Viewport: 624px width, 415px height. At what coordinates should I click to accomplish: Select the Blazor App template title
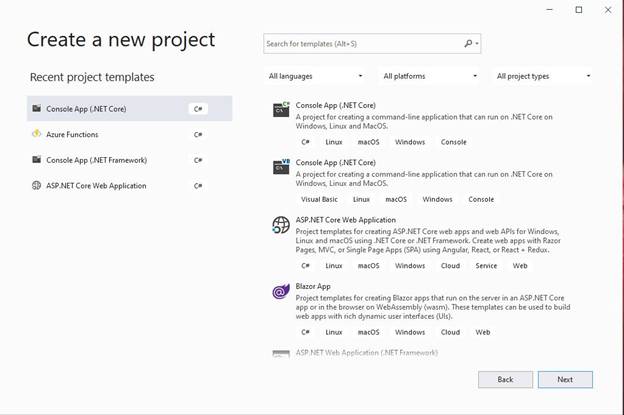coord(313,286)
